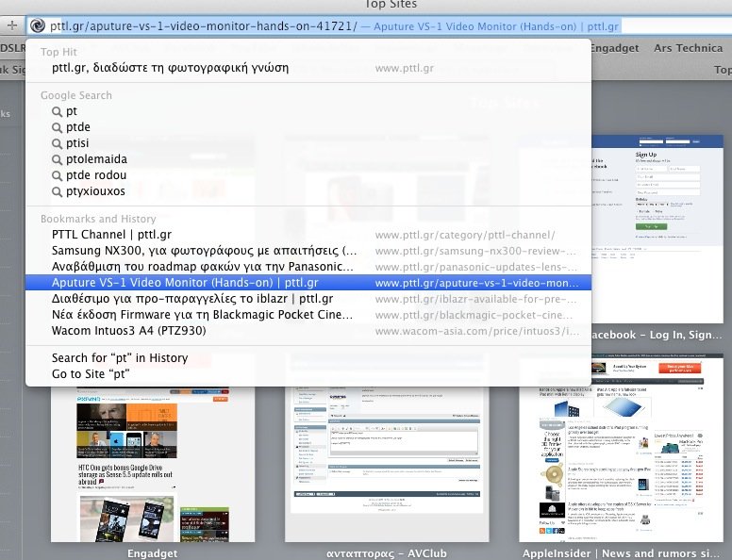Open the AppleInsider Top Sites thumbnail
Screen dimensions: 732x560
tap(622, 450)
